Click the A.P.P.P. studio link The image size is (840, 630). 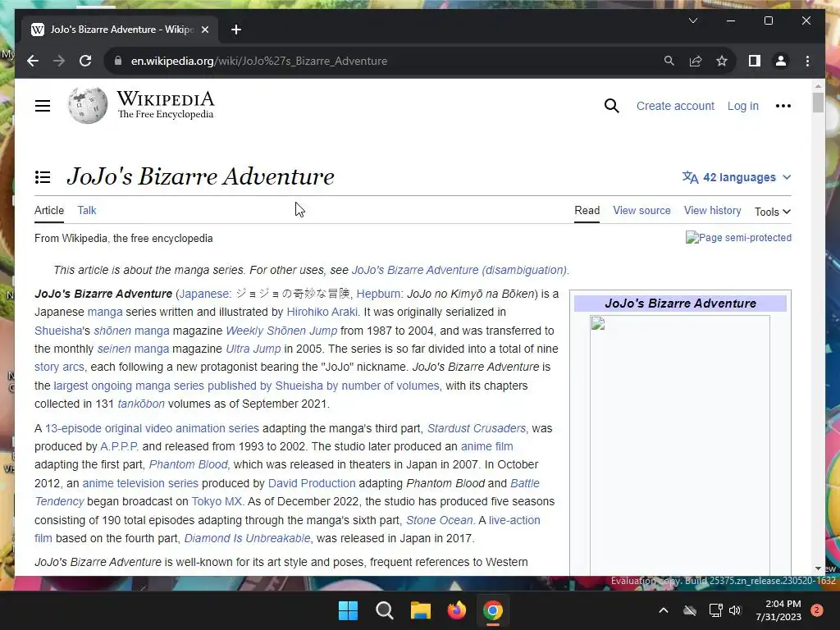click(x=119, y=446)
